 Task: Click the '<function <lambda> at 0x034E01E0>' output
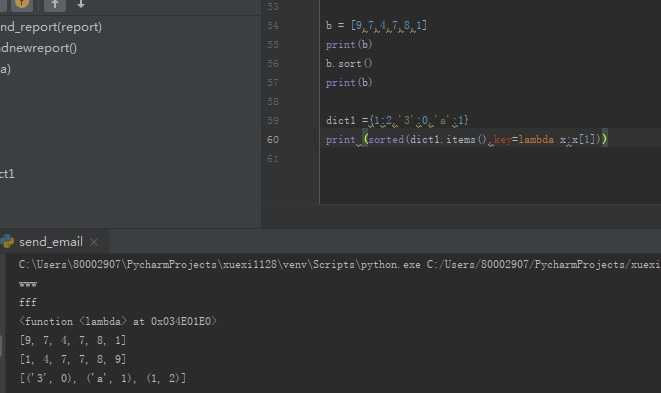(x=117, y=321)
